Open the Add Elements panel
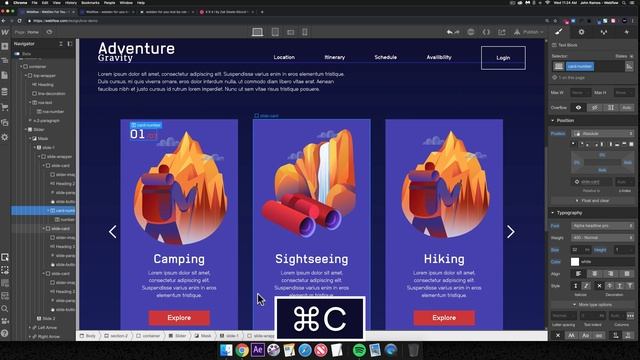 click(x=5, y=47)
